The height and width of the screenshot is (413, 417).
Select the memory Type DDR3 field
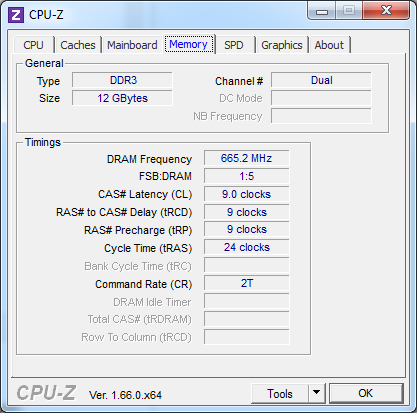tap(122, 80)
